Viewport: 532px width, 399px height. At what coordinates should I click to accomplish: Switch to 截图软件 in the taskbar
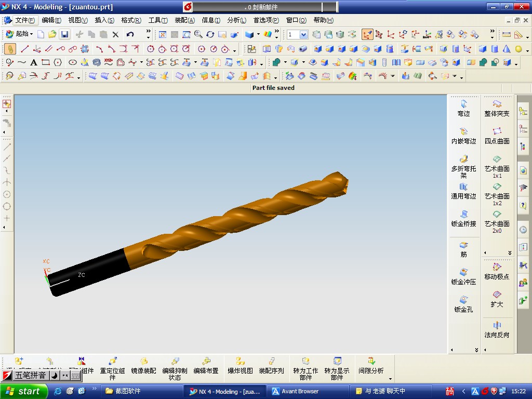(x=142, y=391)
